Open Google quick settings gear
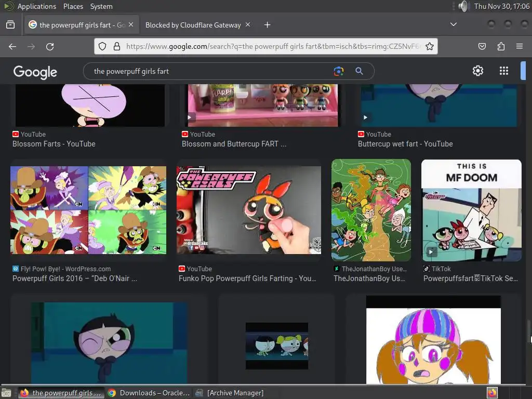This screenshot has height=399, width=532. [478, 71]
